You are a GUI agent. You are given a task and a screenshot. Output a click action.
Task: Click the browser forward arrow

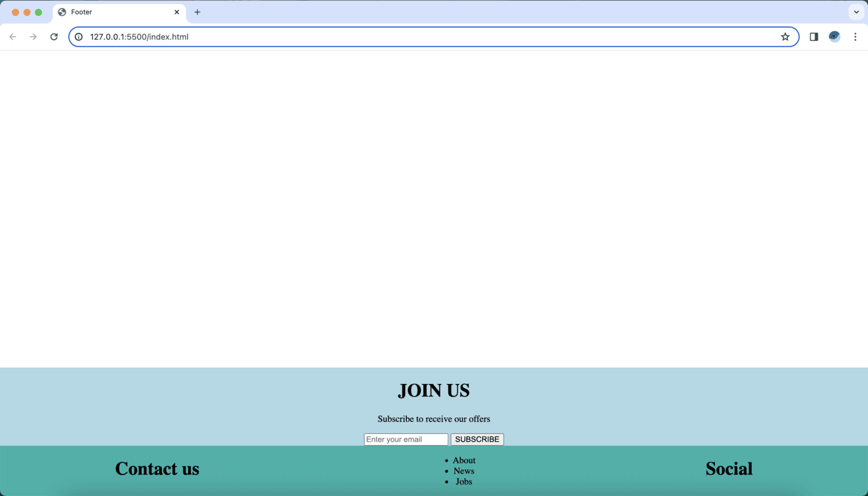click(33, 36)
